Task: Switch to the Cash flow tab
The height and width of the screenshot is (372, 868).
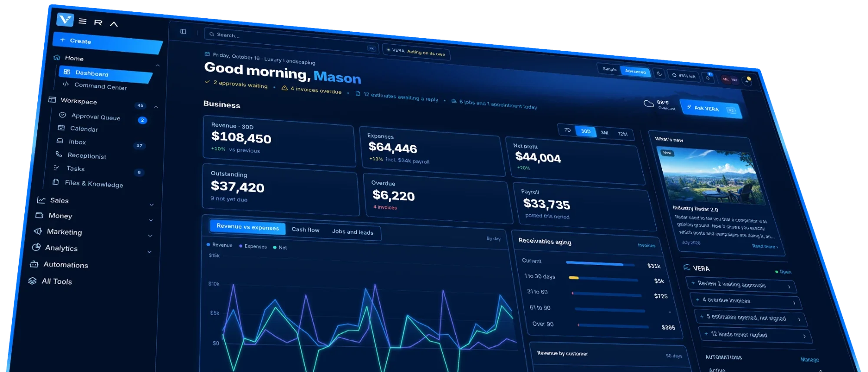Action: coord(306,229)
